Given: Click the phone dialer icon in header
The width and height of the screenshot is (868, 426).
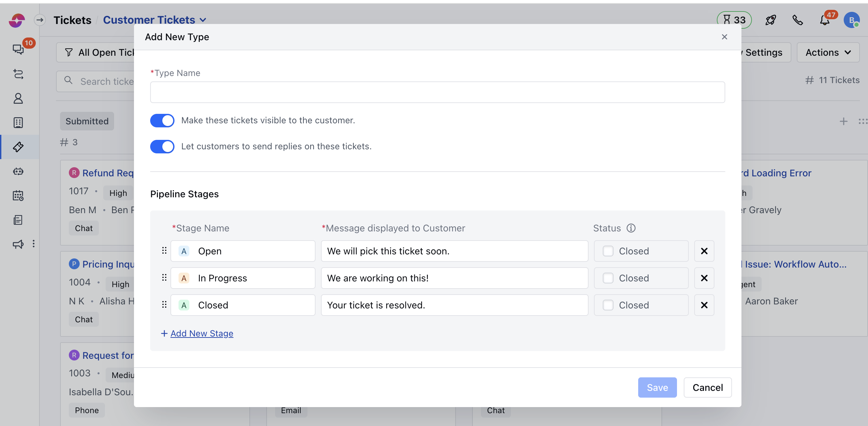Looking at the screenshot, I should 797,20.
